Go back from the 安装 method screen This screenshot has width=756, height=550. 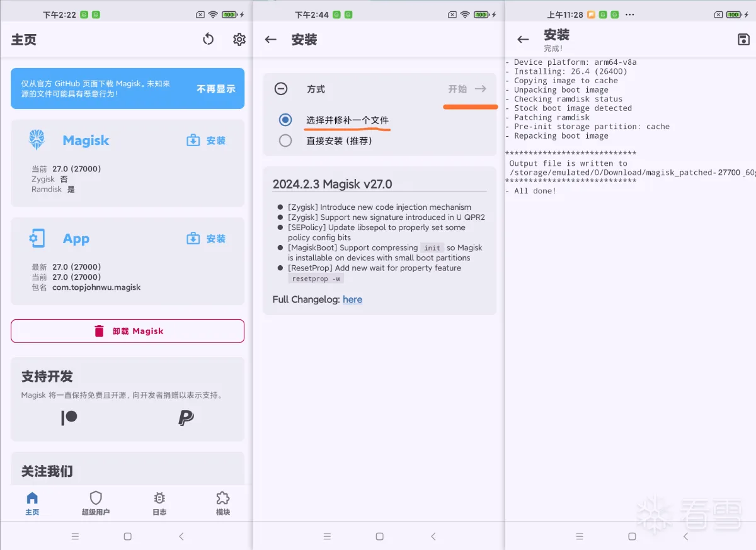point(271,40)
